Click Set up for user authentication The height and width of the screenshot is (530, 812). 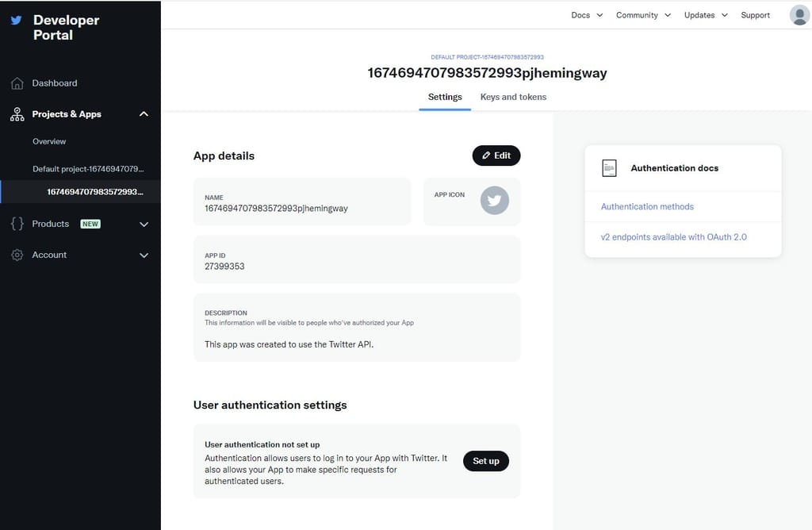click(486, 461)
